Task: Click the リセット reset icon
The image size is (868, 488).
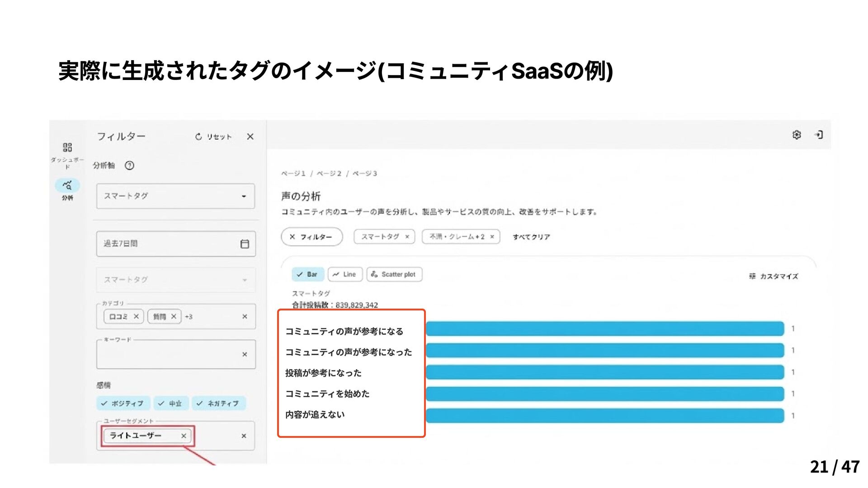Action: coord(198,136)
